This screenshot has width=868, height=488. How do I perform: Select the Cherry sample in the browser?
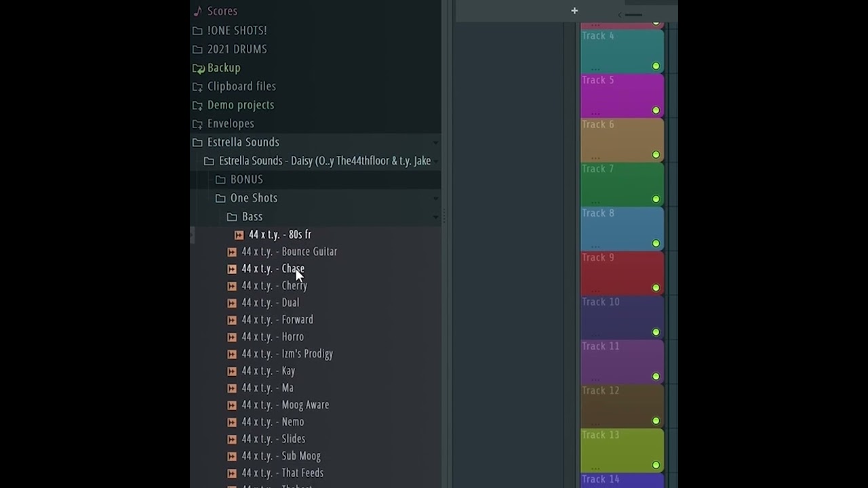(274, 285)
